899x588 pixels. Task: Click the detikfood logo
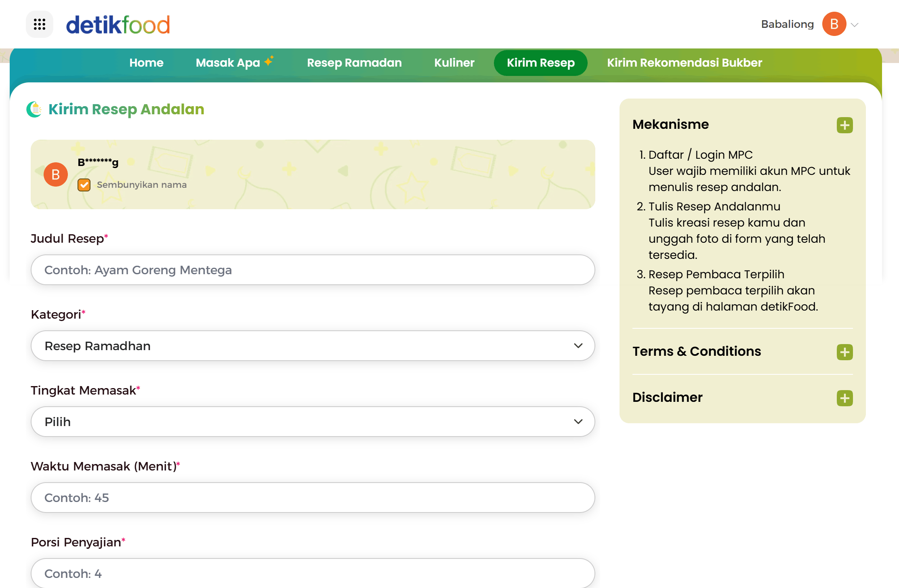pyautogui.click(x=118, y=25)
